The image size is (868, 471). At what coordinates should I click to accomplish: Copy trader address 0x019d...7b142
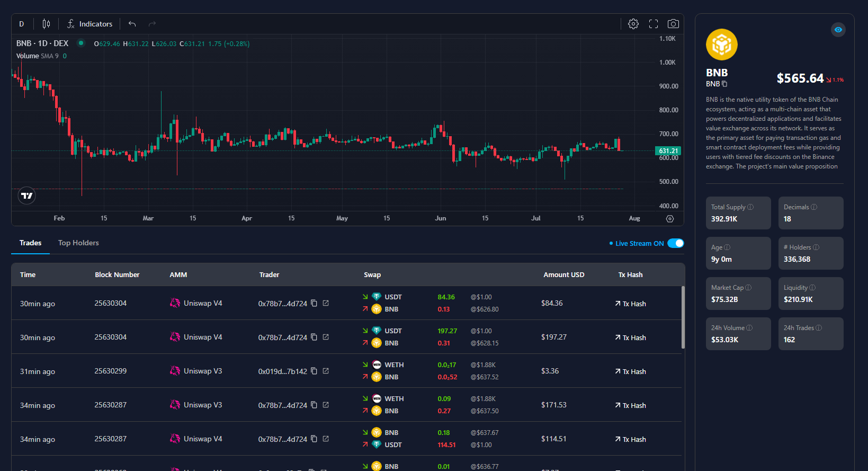(314, 371)
